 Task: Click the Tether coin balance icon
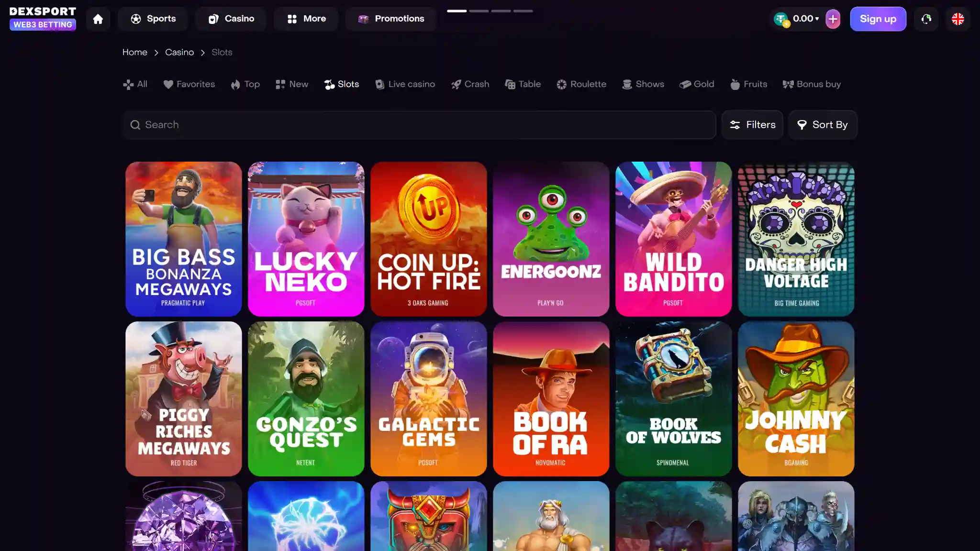tap(781, 19)
